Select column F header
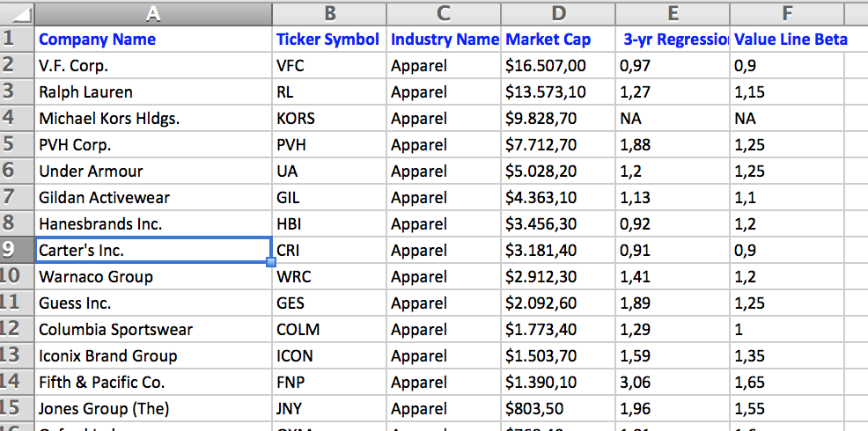Viewport: 868px width, 431px height. tap(786, 13)
